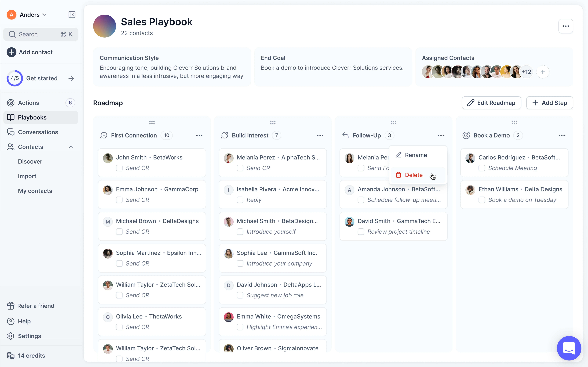Select Delete in the Follow-Up menu
Viewport: 588px width, 367px height.
pos(414,175)
